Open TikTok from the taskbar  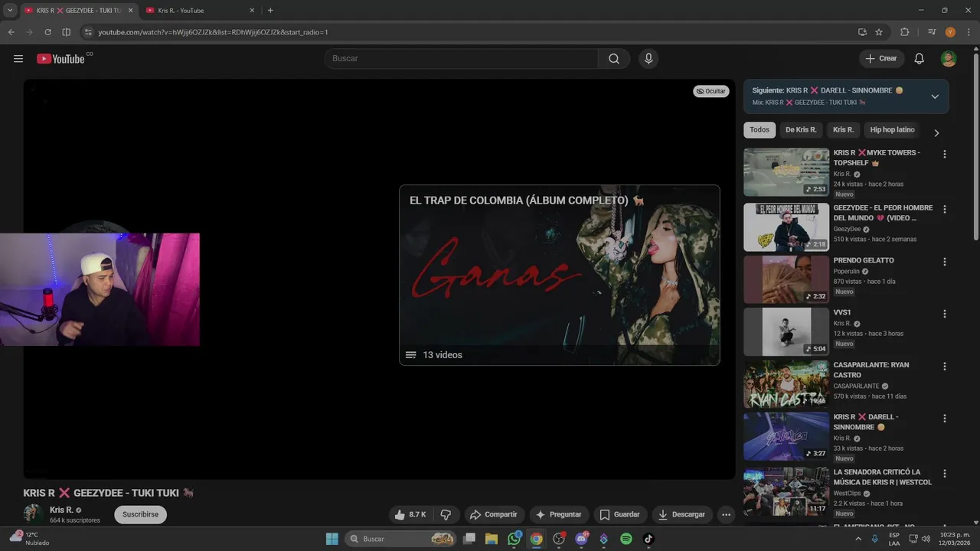(x=648, y=539)
